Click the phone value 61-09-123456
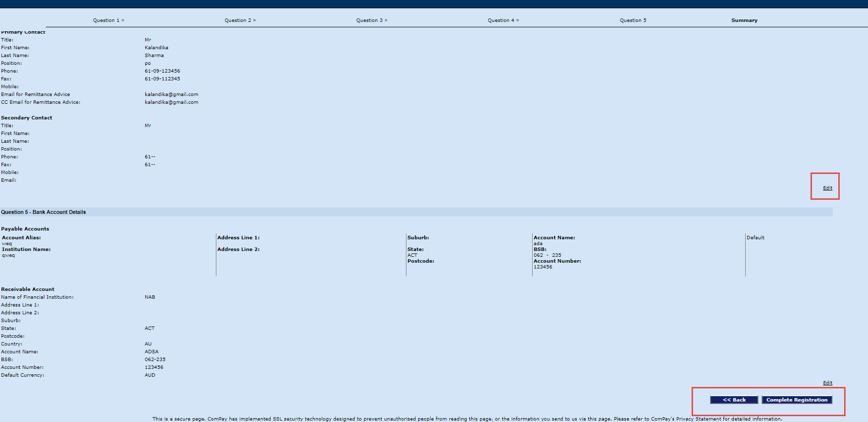The height and width of the screenshot is (422, 868). click(x=162, y=71)
